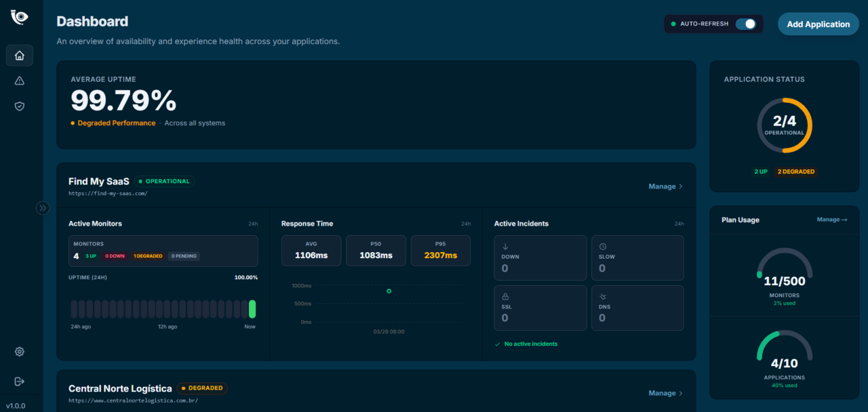Click the Central Norte Logística title
Image resolution: width=868 pixels, height=412 pixels.
120,388
